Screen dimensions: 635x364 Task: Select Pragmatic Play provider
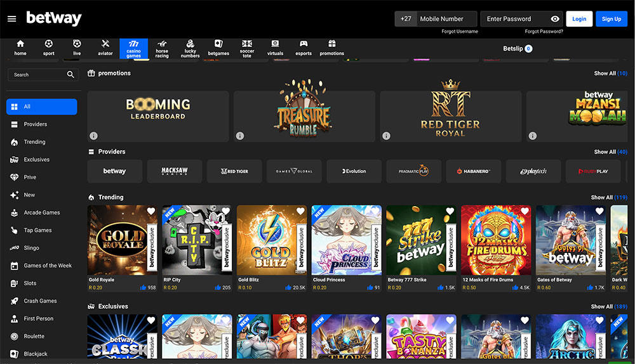pos(413,171)
